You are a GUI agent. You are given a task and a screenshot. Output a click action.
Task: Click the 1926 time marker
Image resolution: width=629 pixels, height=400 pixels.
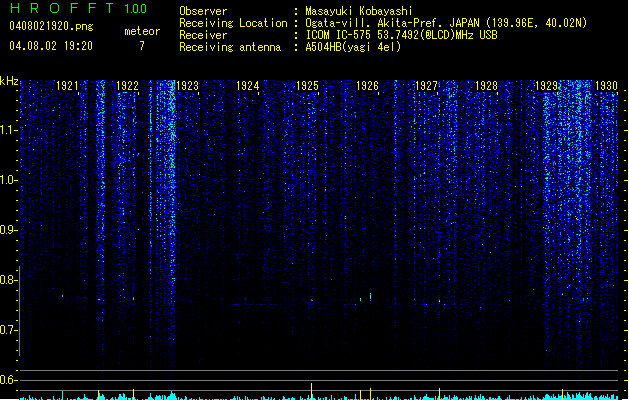[367, 85]
